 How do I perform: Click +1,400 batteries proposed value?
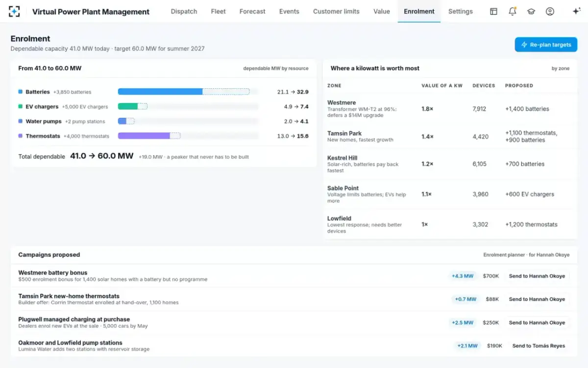(x=527, y=109)
